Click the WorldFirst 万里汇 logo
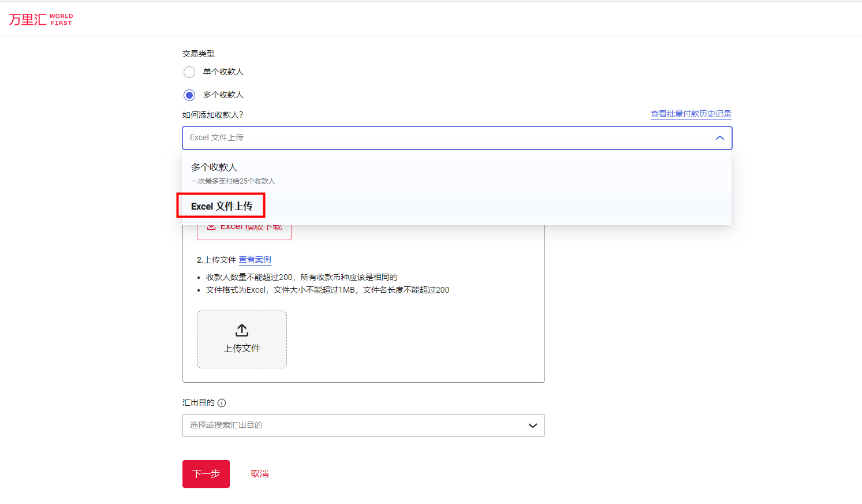 (x=39, y=18)
